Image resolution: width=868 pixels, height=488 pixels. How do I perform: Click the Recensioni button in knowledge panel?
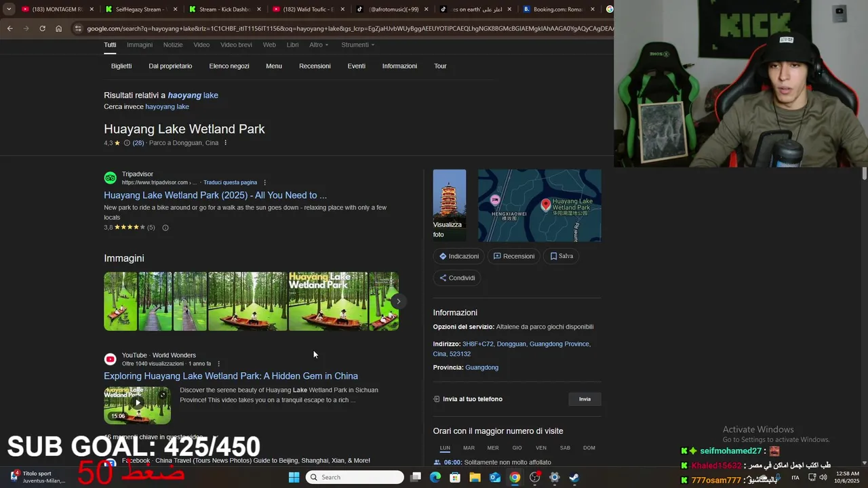coord(514,256)
